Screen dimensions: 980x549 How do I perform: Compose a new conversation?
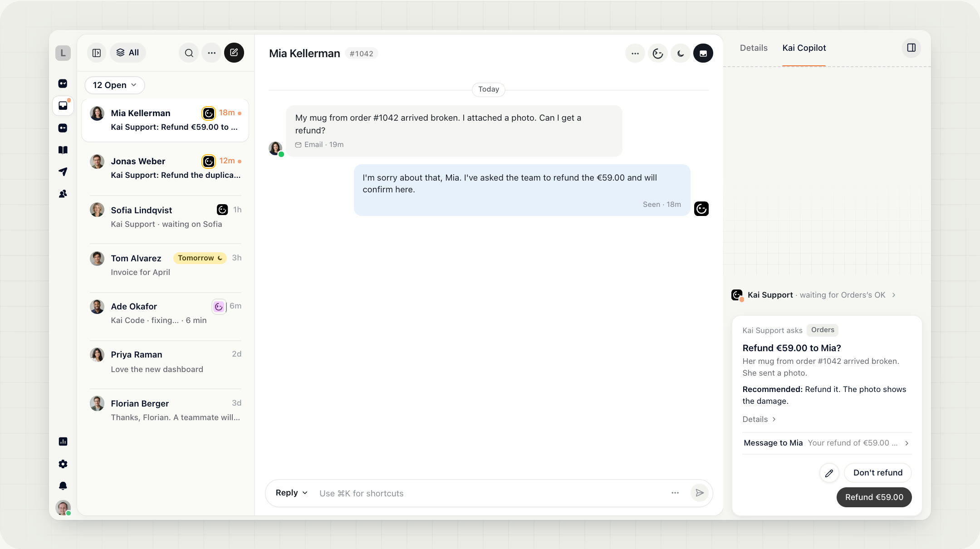click(x=234, y=53)
